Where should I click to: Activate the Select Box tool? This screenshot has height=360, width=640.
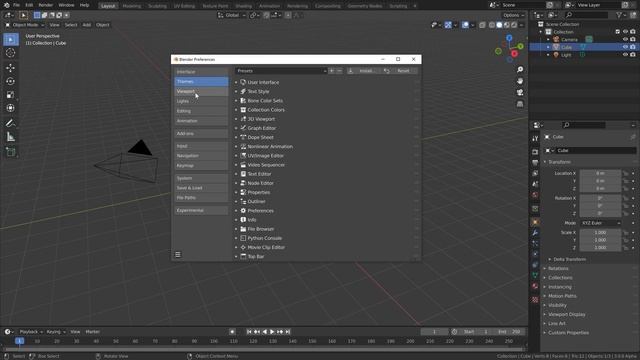pyautogui.click(x=11, y=40)
